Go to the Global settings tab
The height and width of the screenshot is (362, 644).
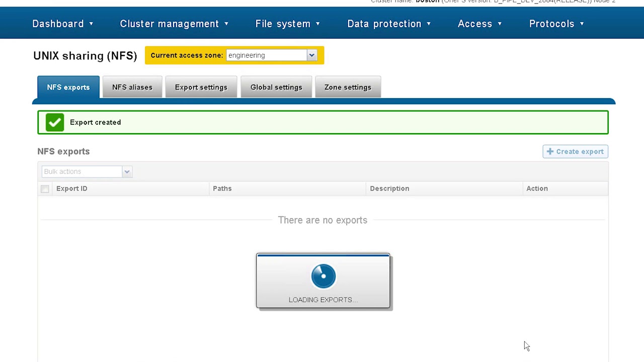tap(276, 87)
